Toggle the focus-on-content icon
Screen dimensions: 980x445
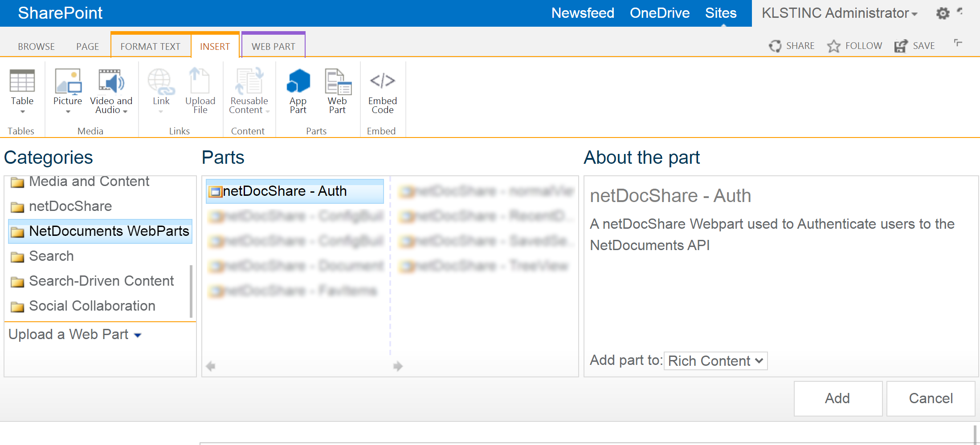[958, 43]
